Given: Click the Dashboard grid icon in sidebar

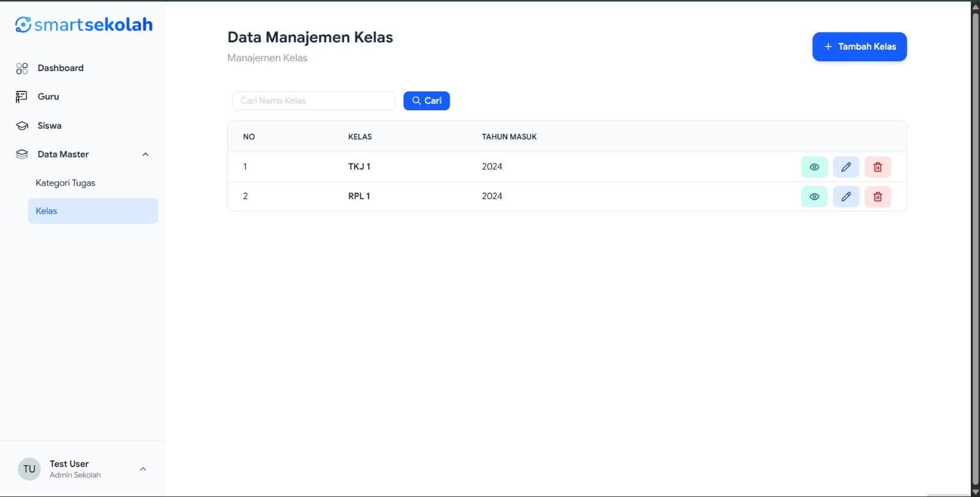Looking at the screenshot, I should pyautogui.click(x=22, y=69).
